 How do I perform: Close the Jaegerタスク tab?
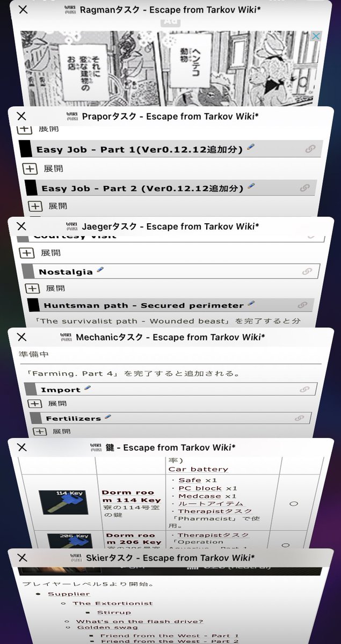21,226
